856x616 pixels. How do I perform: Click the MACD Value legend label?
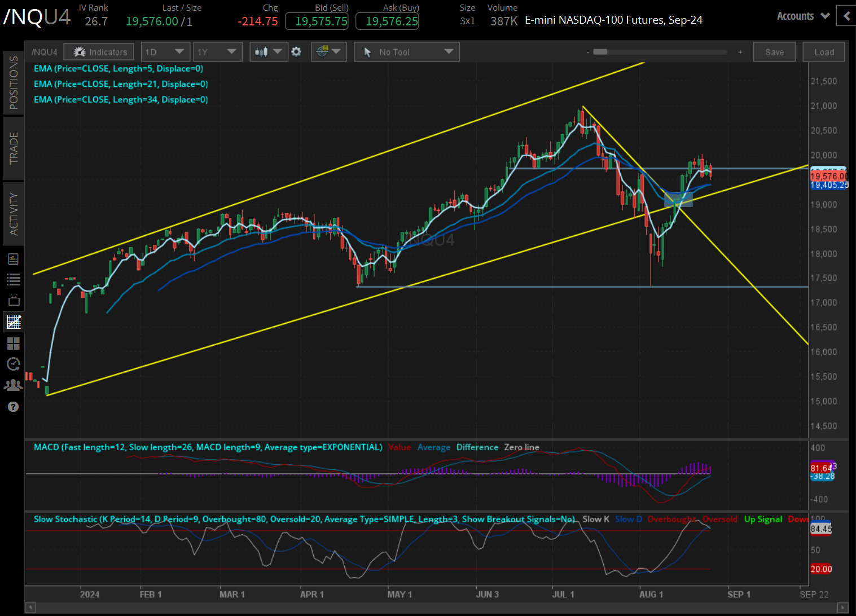point(400,447)
